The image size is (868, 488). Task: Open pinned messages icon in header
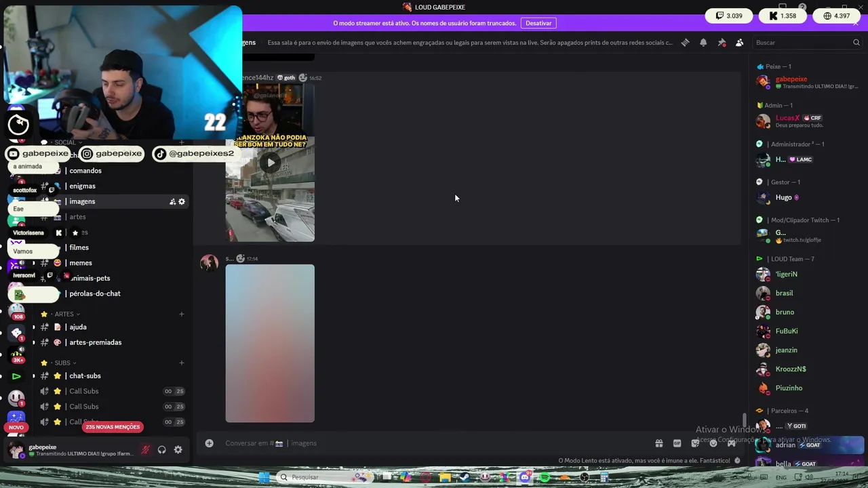(722, 43)
